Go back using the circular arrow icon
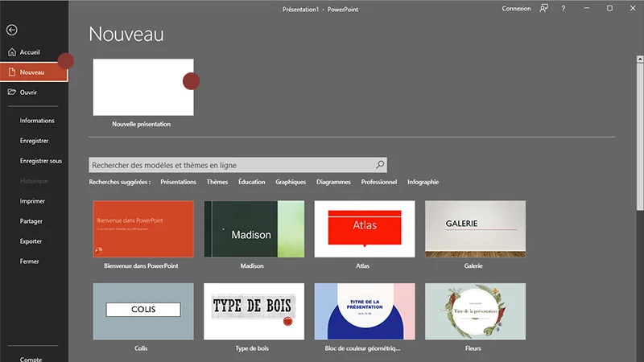The image size is (644, 362). point(12,30)
